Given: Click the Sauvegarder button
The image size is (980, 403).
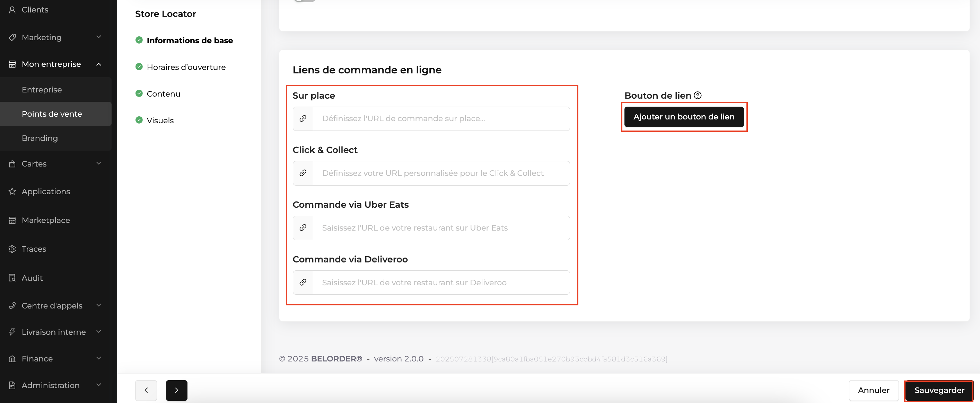Looking at the screenshot, I should point(939,391).
